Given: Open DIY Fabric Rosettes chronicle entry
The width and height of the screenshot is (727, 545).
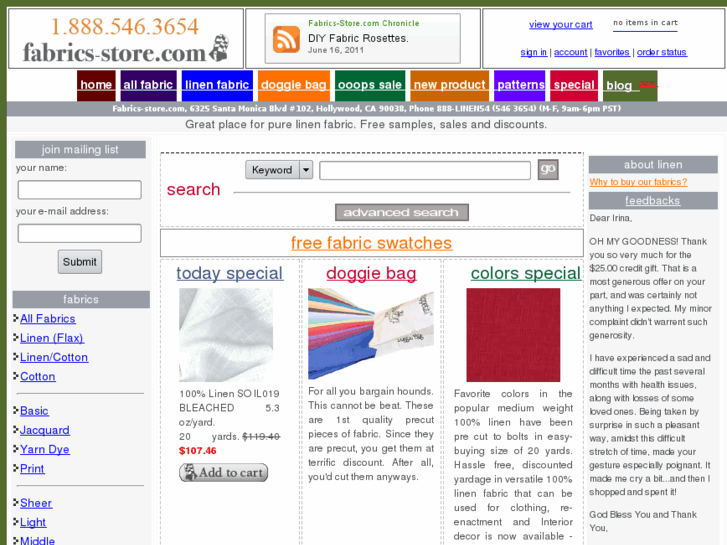Looking at the screenshot, I should (x=358, y=38).
